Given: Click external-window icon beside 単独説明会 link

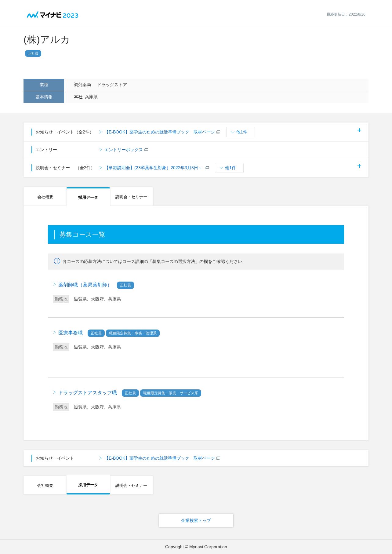Looking at the screenshot, I should 207,168.
